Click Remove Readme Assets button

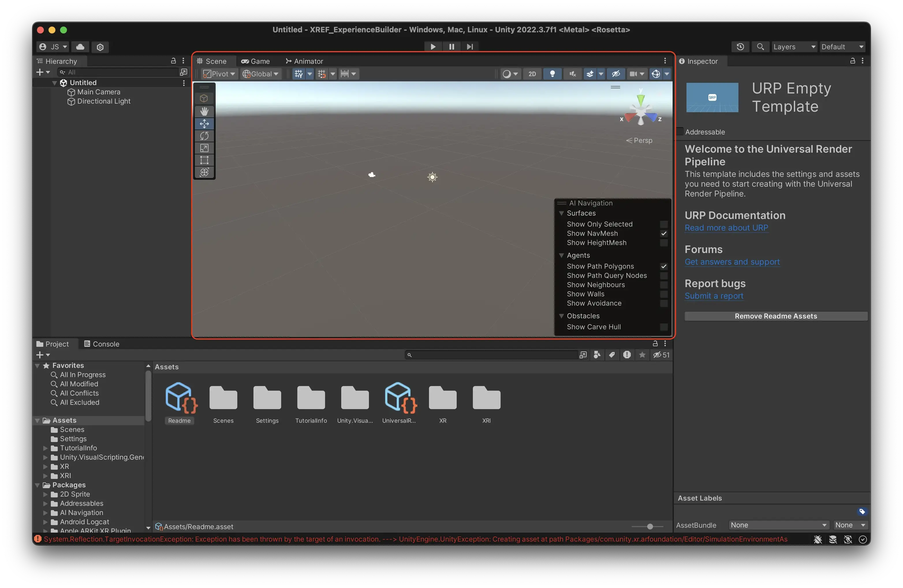click(x=775, y=316)
